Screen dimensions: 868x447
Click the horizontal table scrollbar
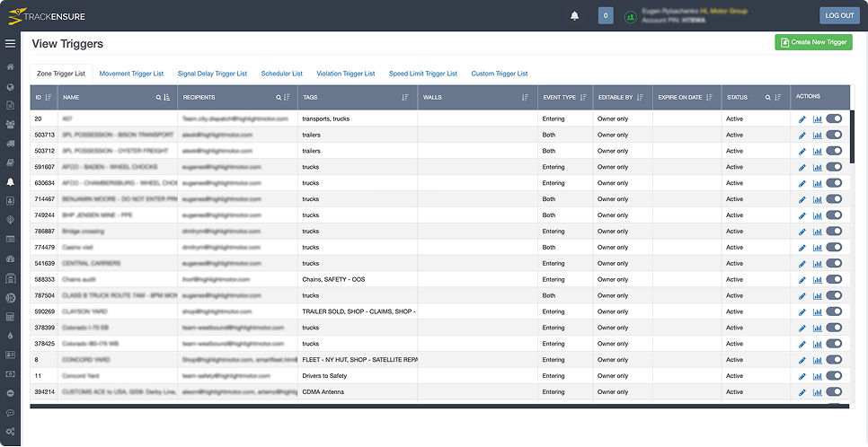439,406
